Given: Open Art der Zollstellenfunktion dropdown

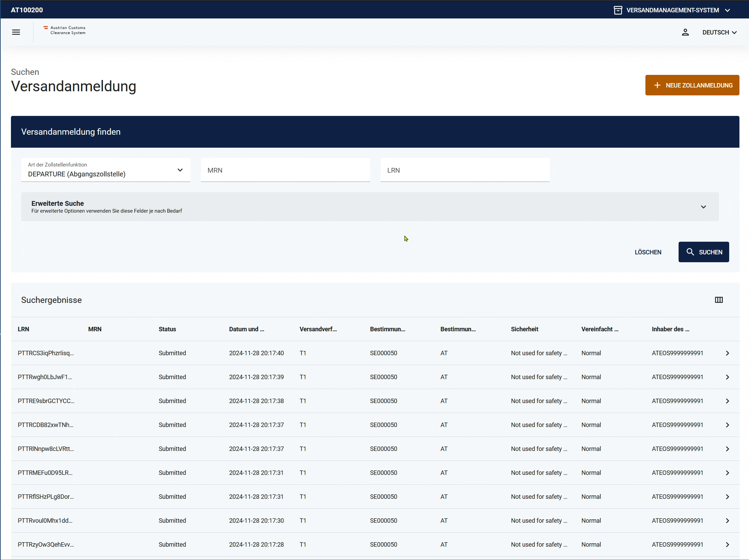Looking at the screenshot, I should [x=106, y=170].
